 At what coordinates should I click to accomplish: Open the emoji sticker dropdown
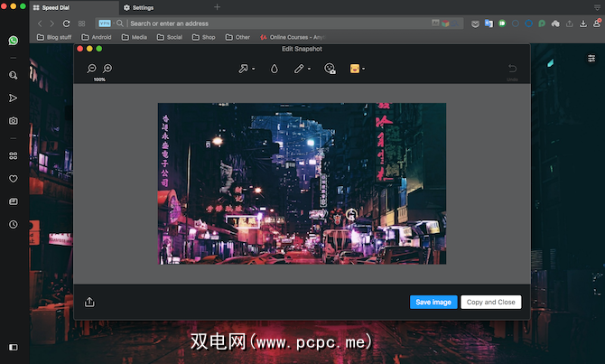[363, 69]
